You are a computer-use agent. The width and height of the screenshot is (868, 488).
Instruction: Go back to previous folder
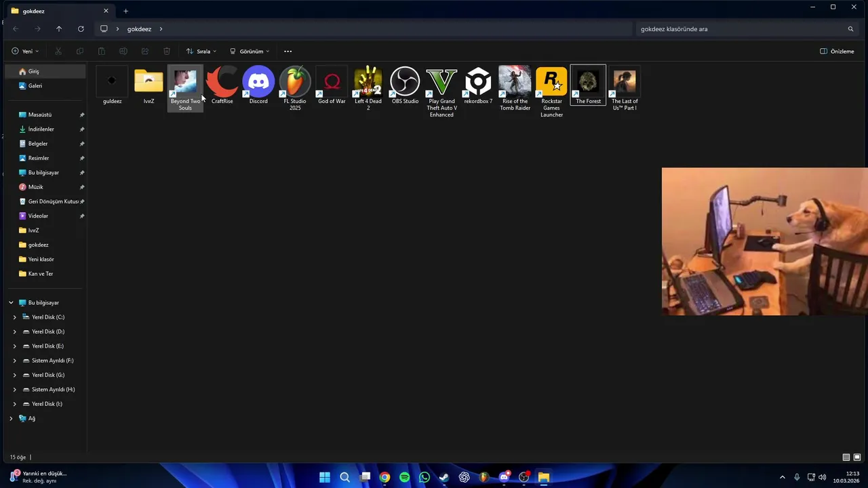pos(16,29)
